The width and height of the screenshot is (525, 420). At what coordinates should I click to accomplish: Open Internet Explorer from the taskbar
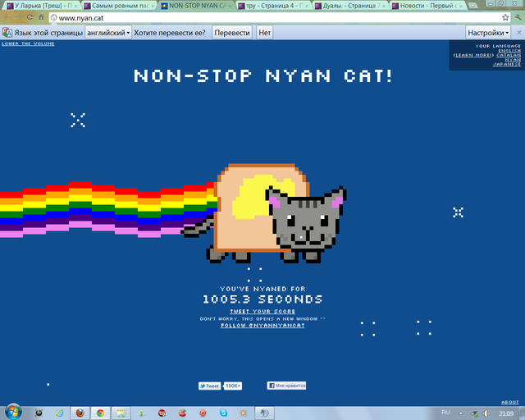[59, 413]
